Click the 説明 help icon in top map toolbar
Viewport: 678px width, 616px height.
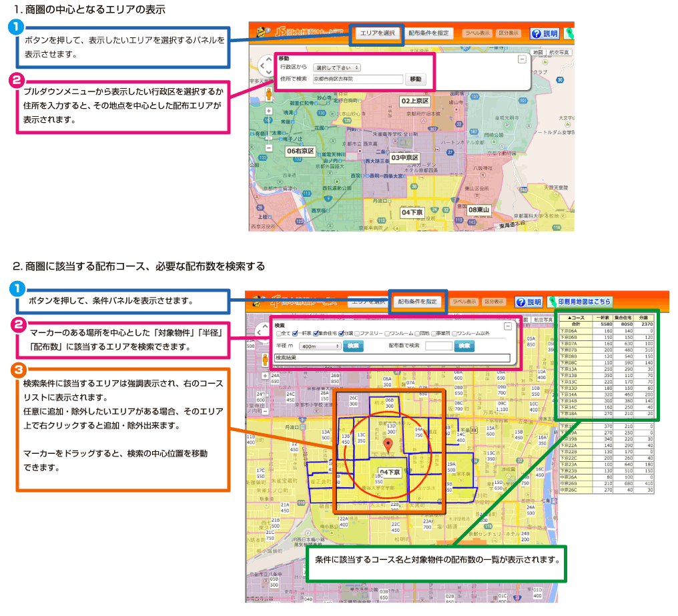click(545, 33)
